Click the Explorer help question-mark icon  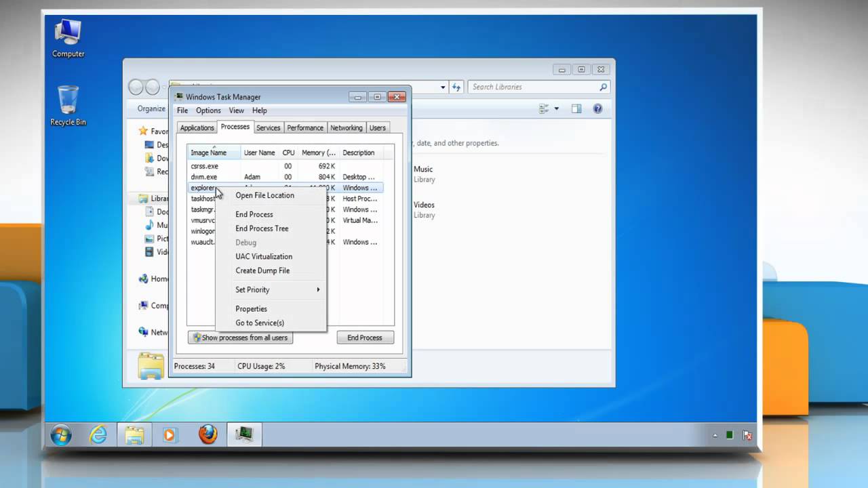(x=597, y=108)
